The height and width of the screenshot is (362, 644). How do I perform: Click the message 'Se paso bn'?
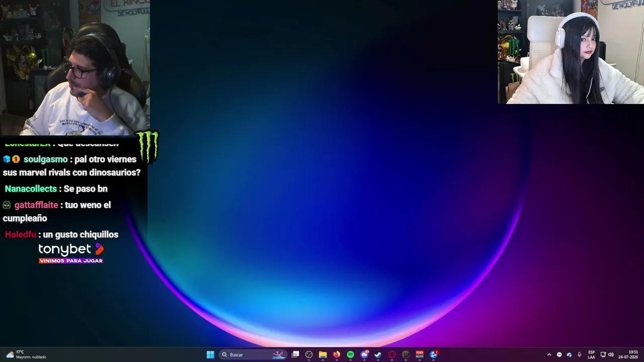point(86,189)
